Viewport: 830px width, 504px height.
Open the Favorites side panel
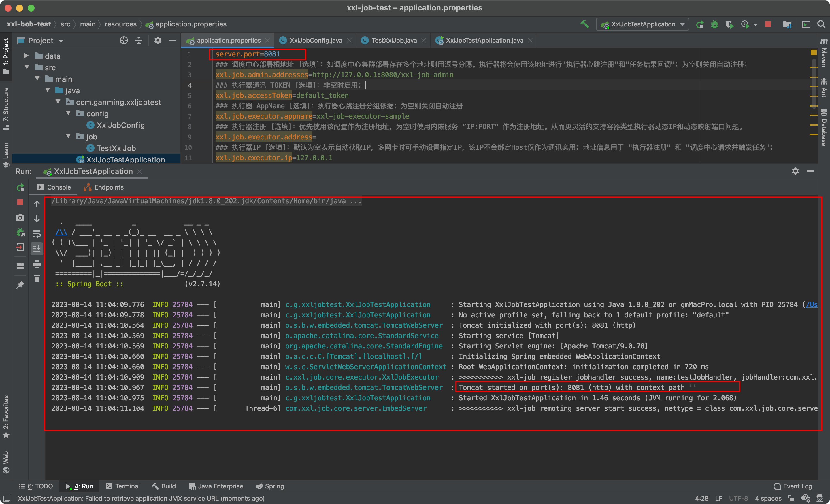(x=6, y=417)
